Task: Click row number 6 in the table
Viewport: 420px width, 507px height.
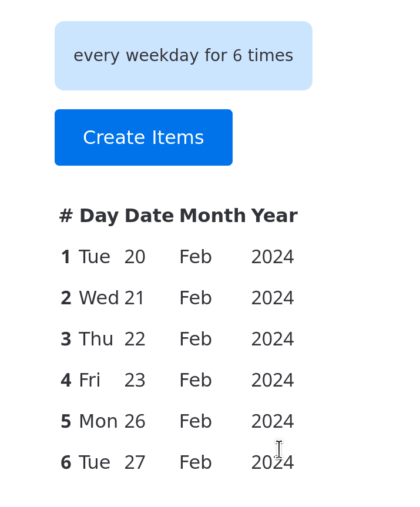Action: (x=66, y=463)
